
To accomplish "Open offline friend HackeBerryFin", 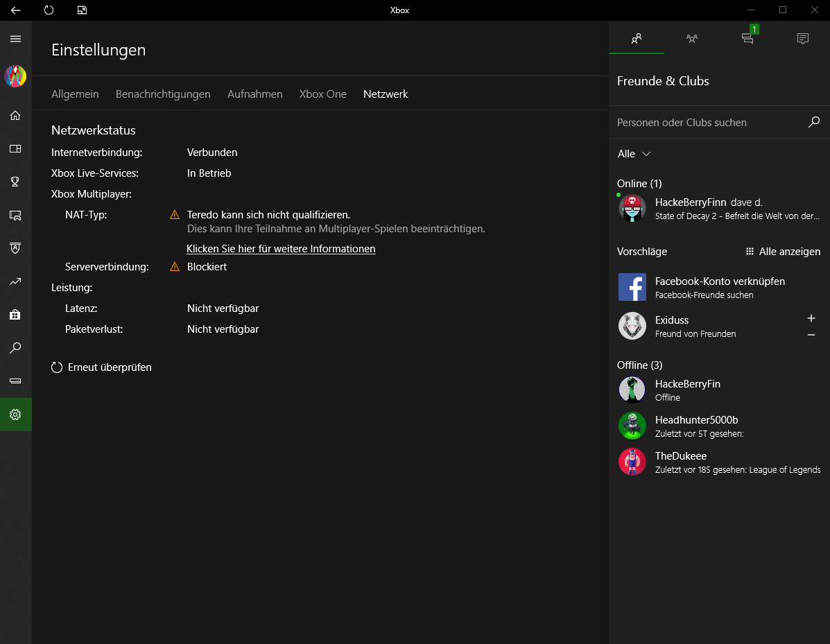I will pyautogui.click(x=719, y=390).
